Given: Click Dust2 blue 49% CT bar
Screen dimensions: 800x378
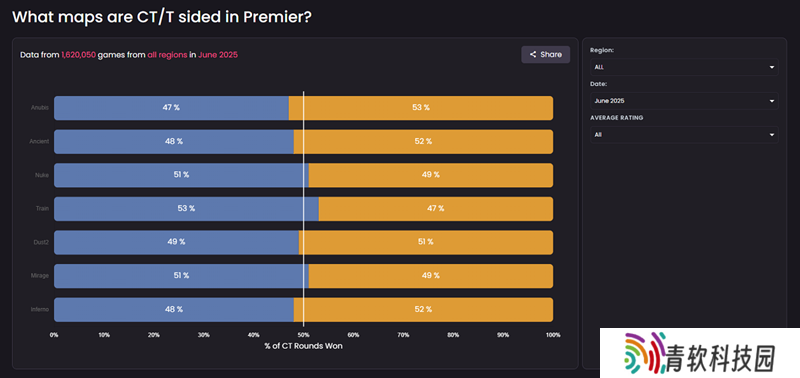Looking at the screenshot, I should click(x=177, y=242).
